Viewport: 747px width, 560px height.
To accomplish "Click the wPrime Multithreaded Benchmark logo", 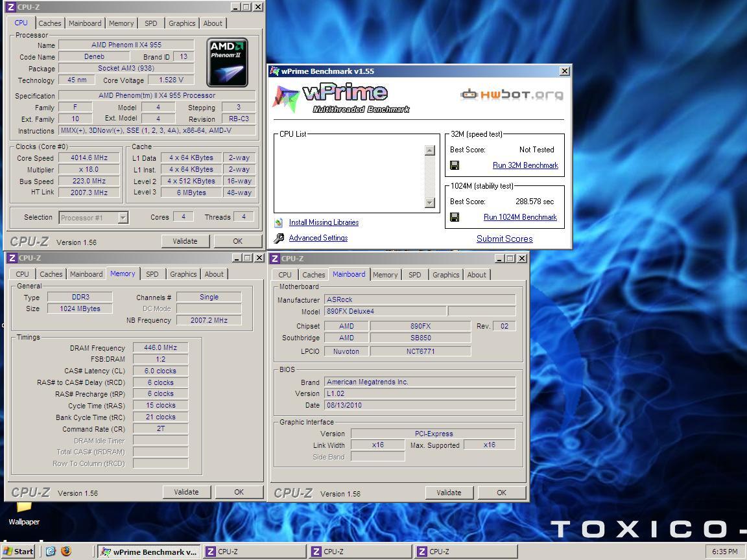I will click(341, 98).
